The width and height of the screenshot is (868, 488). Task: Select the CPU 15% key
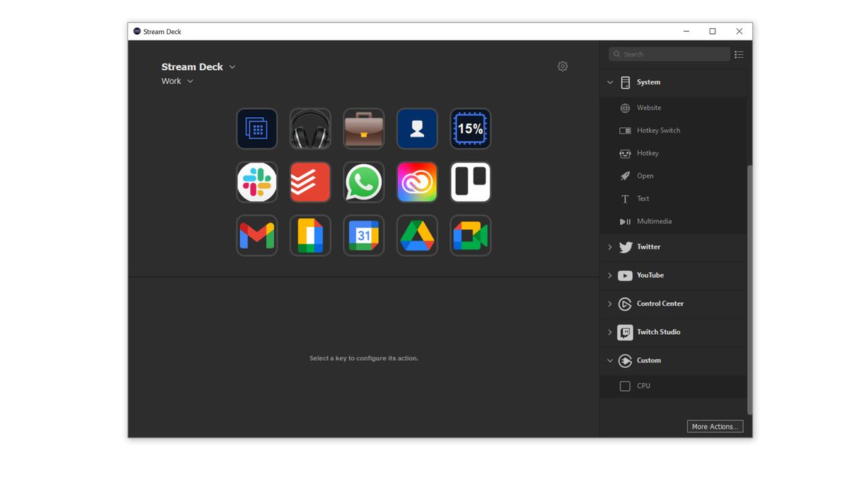click(x=471, y=129)
